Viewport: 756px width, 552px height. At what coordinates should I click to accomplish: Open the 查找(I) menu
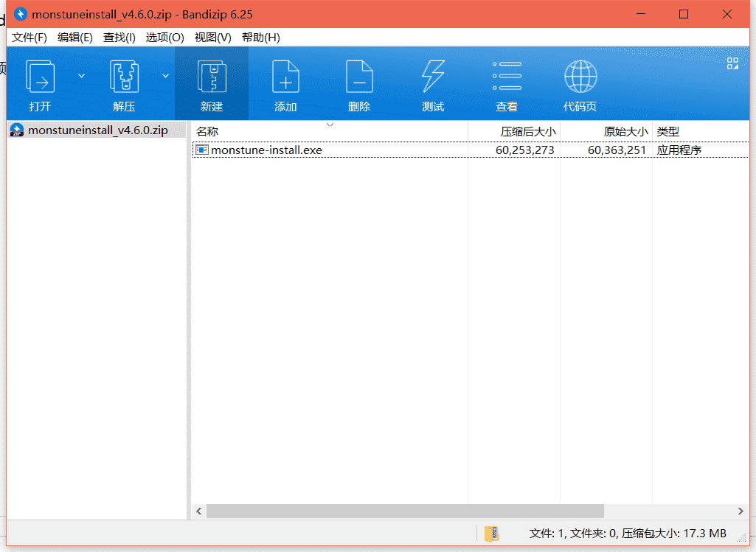click(119, 38)
